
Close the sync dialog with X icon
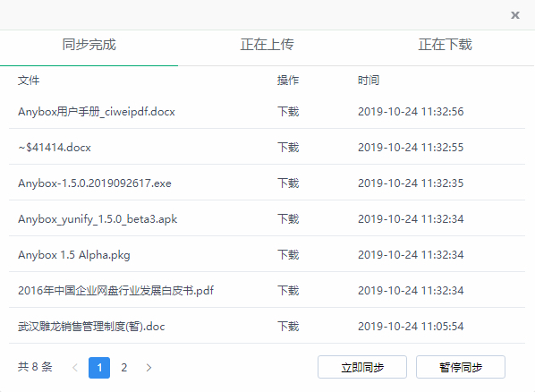(514, 15)
